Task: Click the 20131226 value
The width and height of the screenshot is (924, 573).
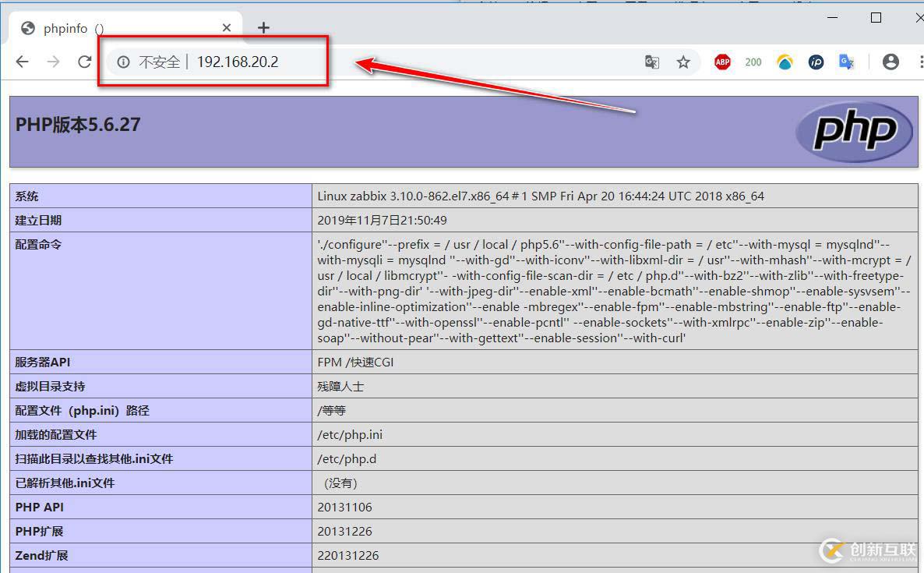Action: 344,532
